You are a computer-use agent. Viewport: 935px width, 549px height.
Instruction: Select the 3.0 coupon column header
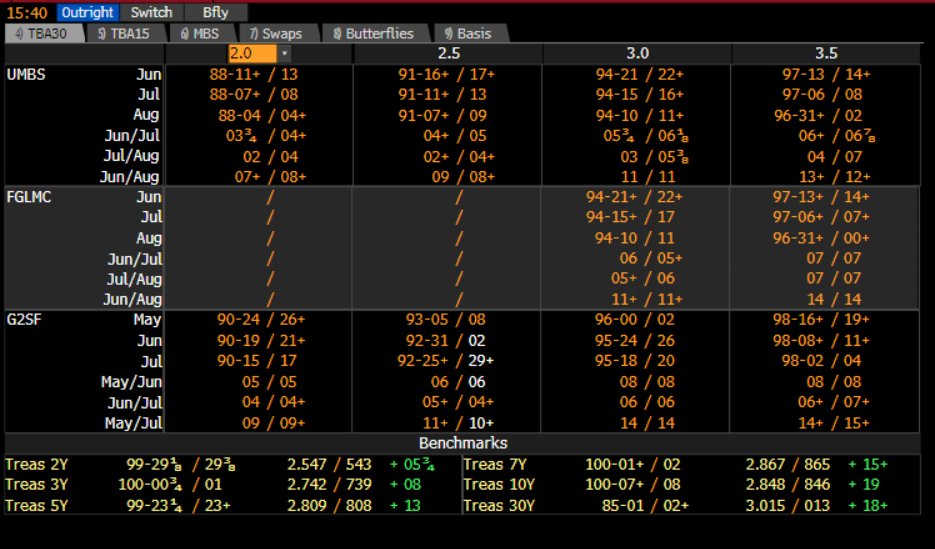[637, 54]
